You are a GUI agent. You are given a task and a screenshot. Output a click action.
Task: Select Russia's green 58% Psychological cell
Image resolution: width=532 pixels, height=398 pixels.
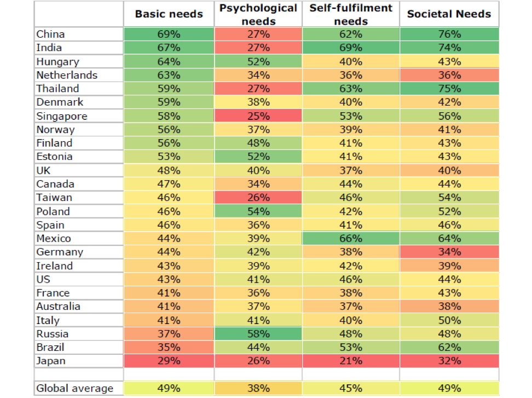[258, 333]
